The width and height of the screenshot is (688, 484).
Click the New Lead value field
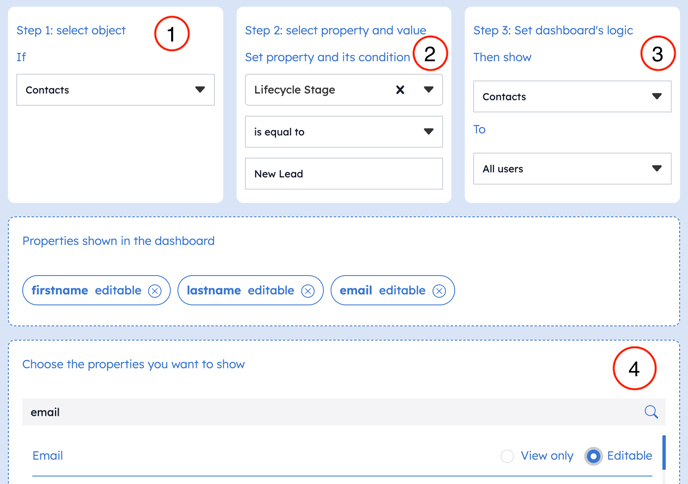[x=343, y=174]
